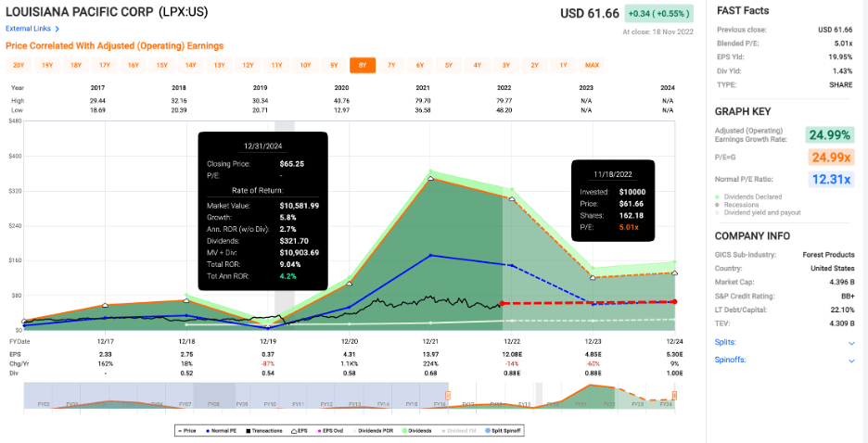This screenshot has width=868, height=443.
Task: Select the 4Y time range tab
Action: tap(478, 65)
